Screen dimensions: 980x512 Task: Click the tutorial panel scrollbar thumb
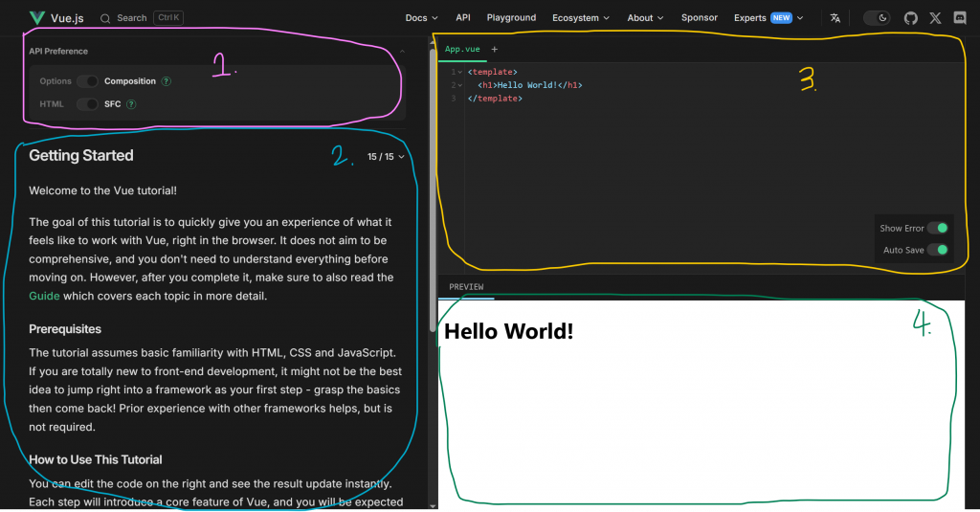point(433,190)
